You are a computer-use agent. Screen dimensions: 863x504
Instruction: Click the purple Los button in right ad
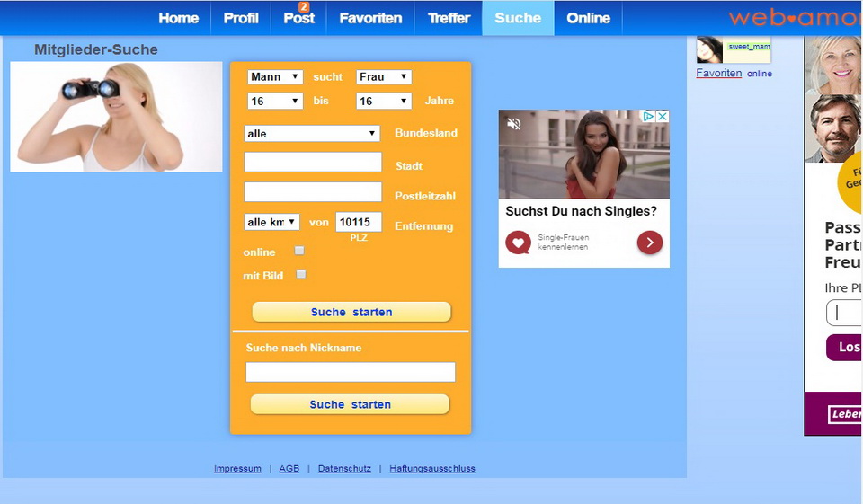tap(845, 347)
